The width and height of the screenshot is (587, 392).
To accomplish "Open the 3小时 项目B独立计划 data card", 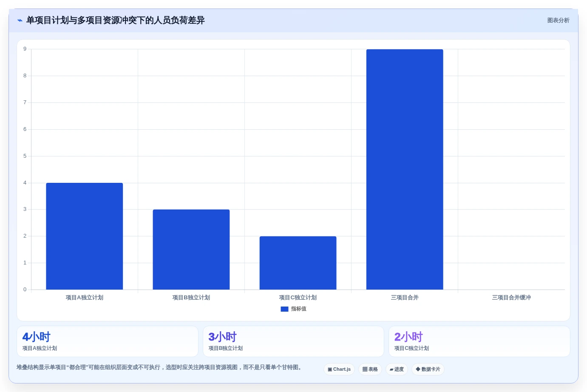I will 293,341.
